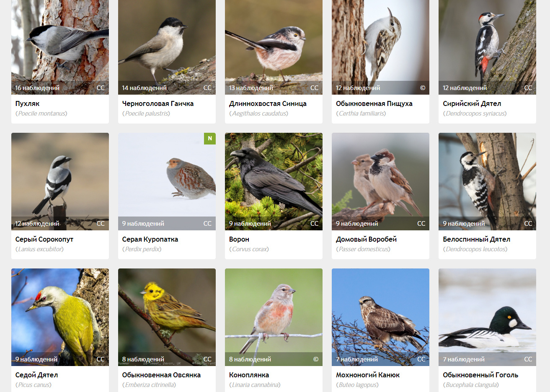The height and width of the screenshot is (392, 550).
Task: Open the Длиннохвостая Синица species link
Action: 268,103
